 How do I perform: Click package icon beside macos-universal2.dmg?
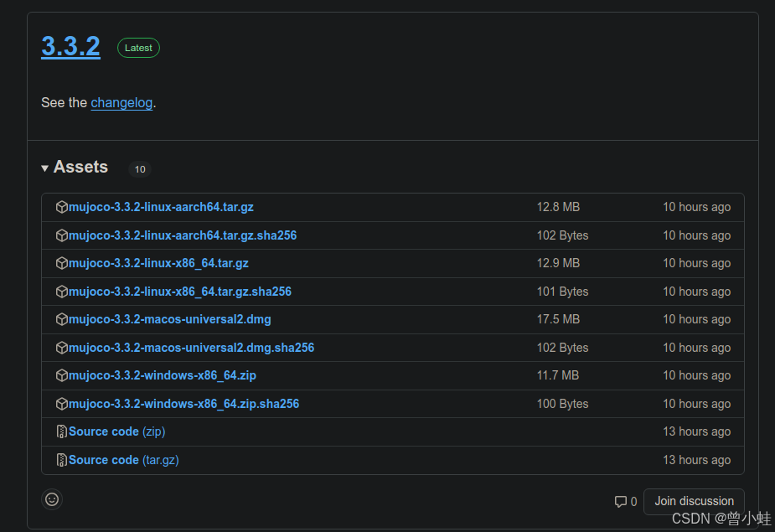[x=62, y=319]
